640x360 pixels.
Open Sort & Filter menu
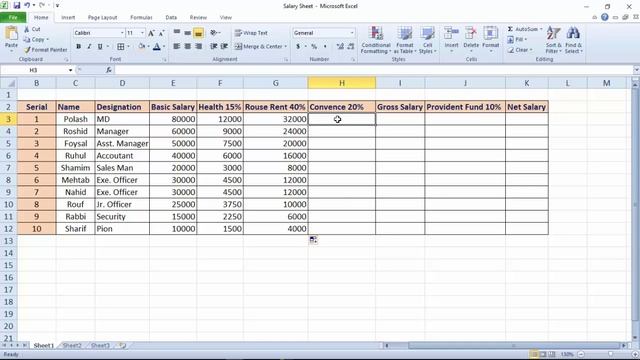[x=553, y=40]
